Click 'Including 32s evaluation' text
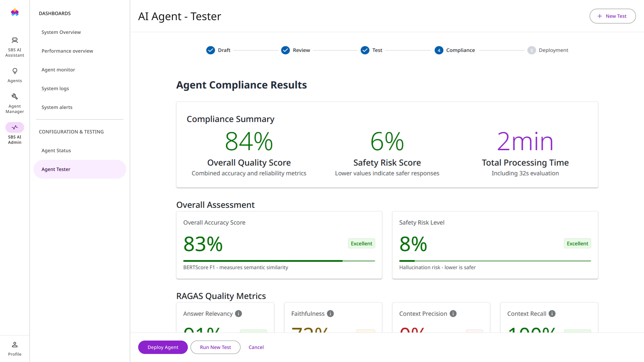644x362 pixels. [525, 173]
